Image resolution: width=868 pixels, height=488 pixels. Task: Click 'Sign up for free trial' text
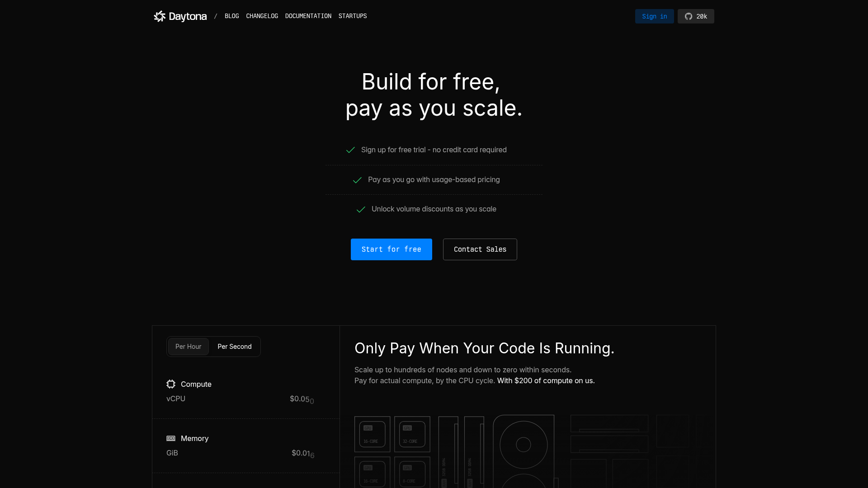pos(392,150)
